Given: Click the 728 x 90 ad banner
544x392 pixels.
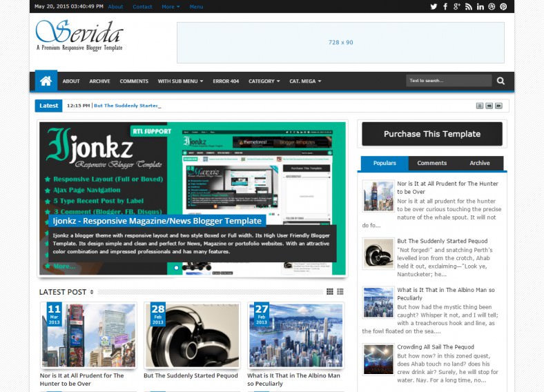Looking at the screenshot, I should 341,43.
